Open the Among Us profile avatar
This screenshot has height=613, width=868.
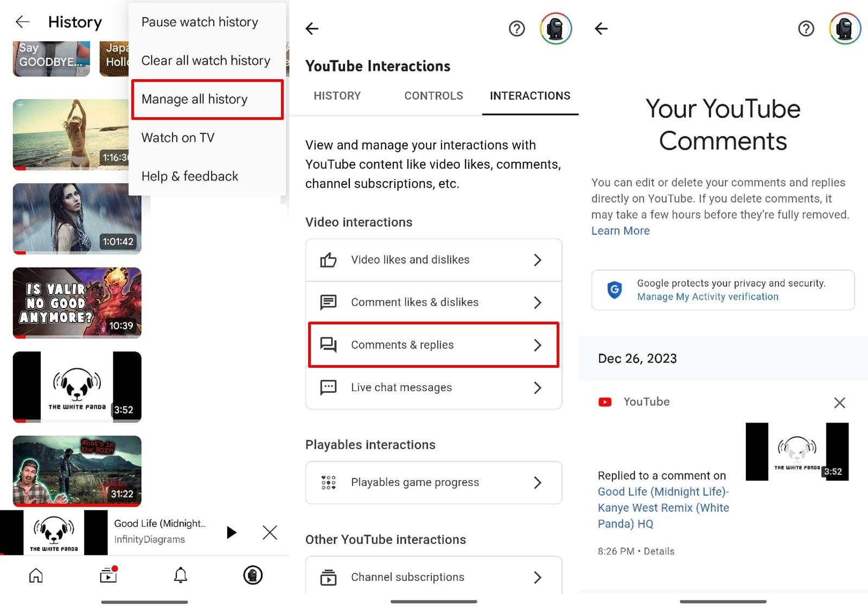(x=555, y=28)
